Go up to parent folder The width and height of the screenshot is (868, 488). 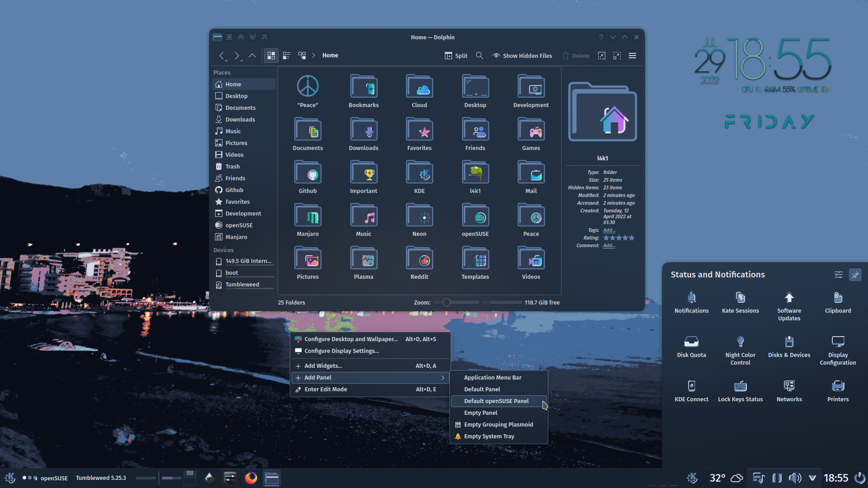(252, 56)
